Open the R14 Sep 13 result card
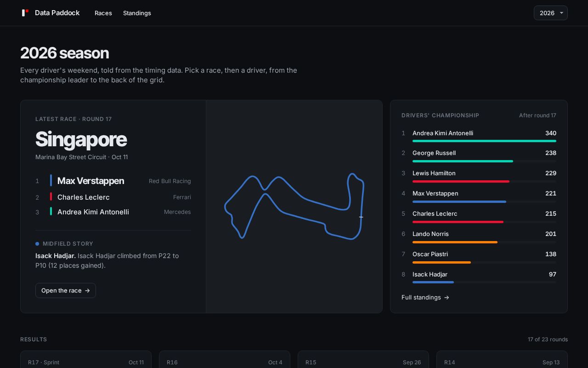This screenshot has width=588, height=368. tap(502, 360)
